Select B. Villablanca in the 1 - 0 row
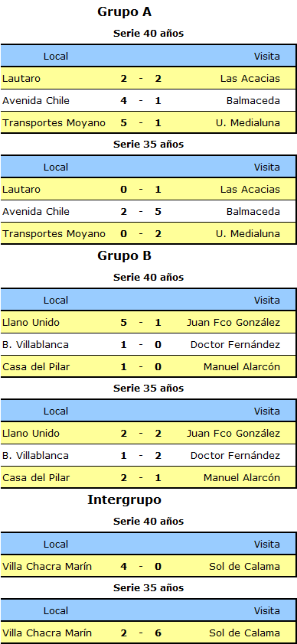This screenshot has width=297, height=644. (x=35, y=345)
